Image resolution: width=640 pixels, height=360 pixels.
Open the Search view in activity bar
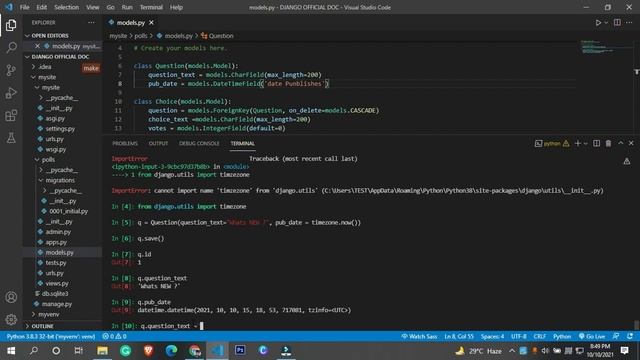coord(11,48)
